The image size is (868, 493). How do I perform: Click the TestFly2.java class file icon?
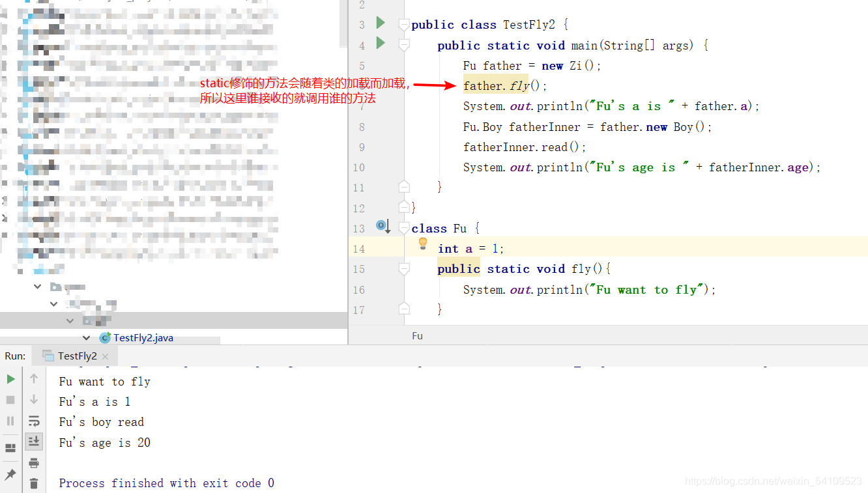coord(104,338)
